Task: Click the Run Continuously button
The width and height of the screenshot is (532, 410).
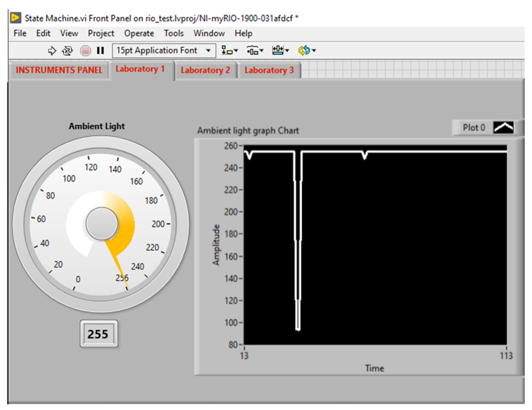Action: coord(67,51)
